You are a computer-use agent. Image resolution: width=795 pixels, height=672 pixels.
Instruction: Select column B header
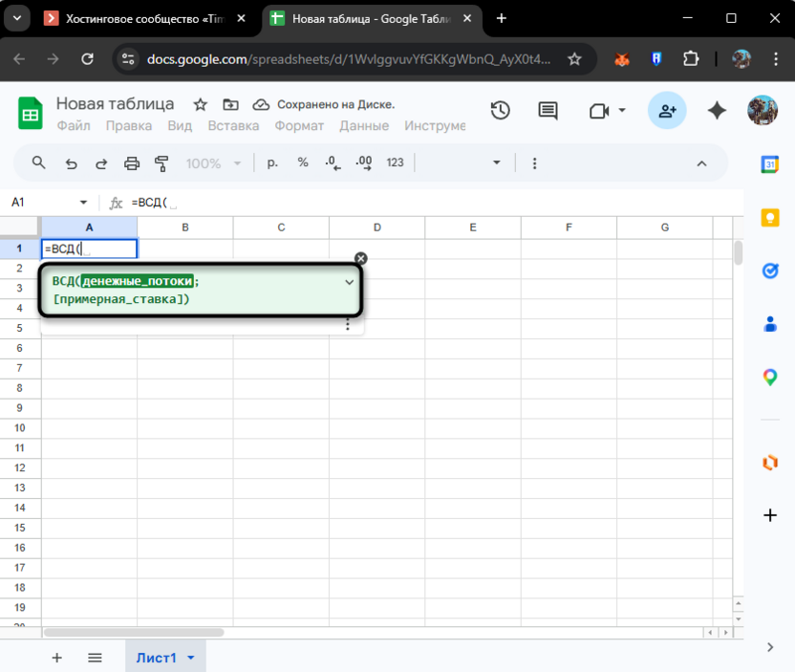185,228
